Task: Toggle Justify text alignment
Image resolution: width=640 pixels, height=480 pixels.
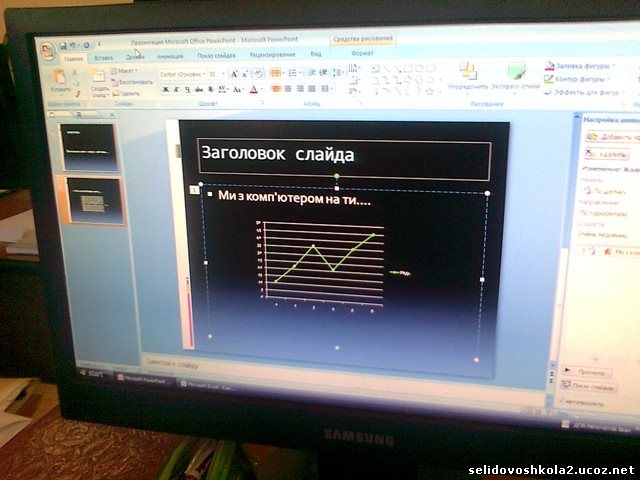Action: pos(312,89)
